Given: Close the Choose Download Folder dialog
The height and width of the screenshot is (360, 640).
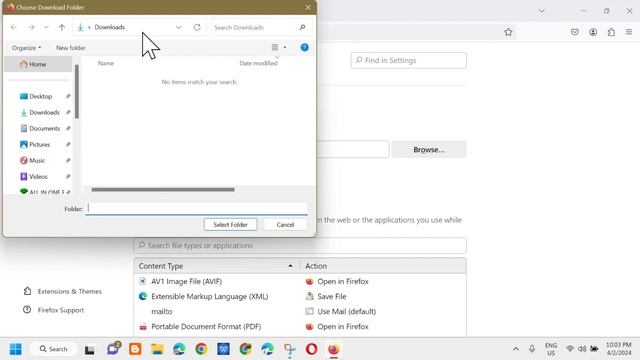Looking at the screenshot, I should 308,7.
